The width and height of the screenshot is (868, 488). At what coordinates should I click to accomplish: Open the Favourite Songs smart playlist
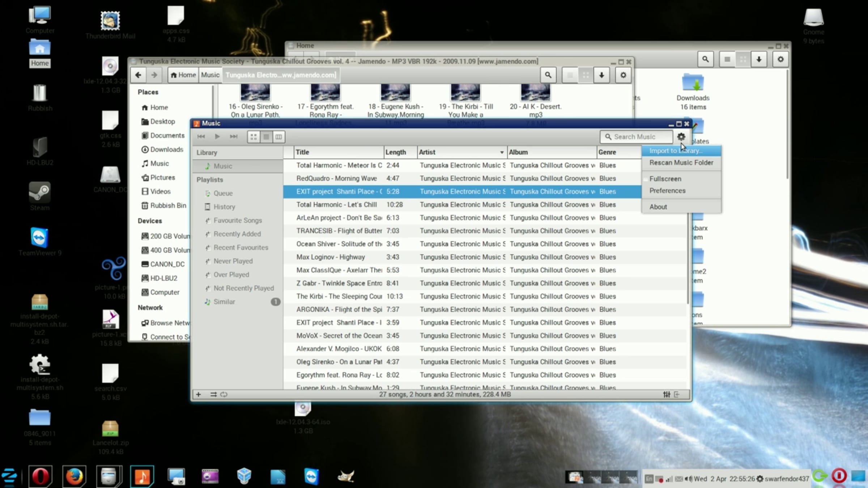(238, 221)
